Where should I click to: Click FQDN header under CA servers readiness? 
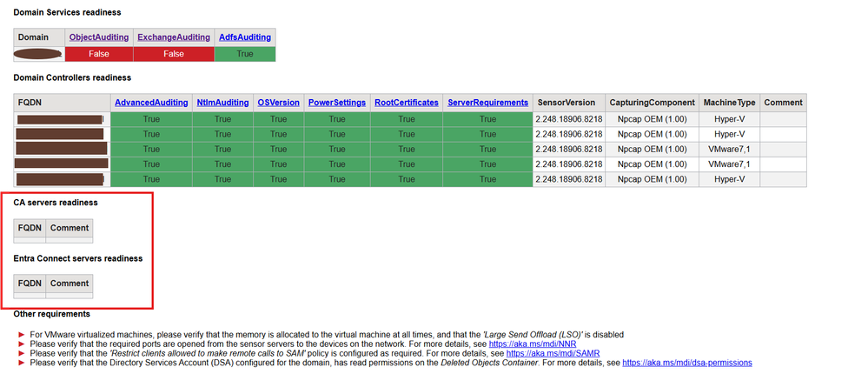coord(30,228)
